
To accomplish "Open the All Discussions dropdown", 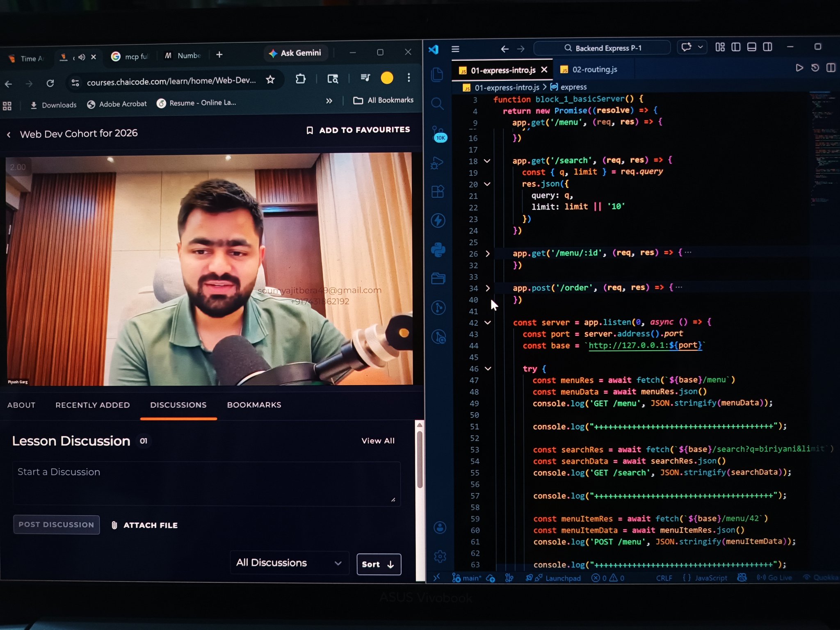I will (289, 563).
